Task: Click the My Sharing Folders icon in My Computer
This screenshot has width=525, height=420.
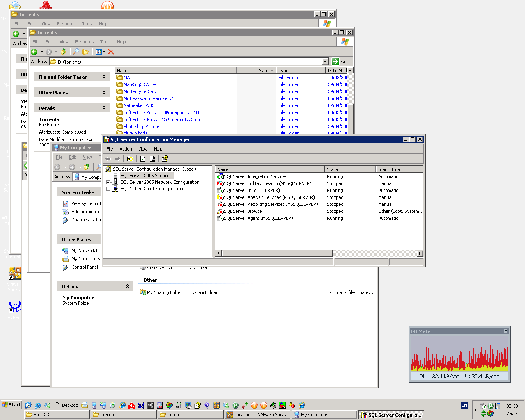Action: click(143, 292)
